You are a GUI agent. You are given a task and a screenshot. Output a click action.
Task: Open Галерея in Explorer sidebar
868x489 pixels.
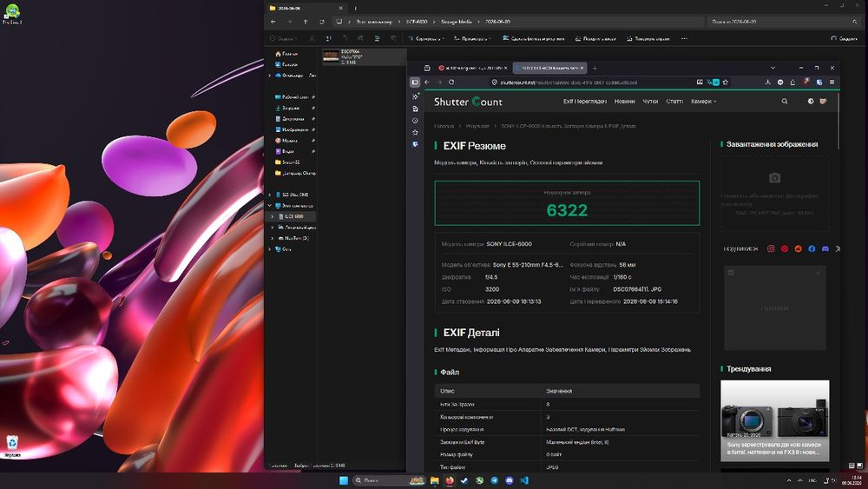pos(286,64)
